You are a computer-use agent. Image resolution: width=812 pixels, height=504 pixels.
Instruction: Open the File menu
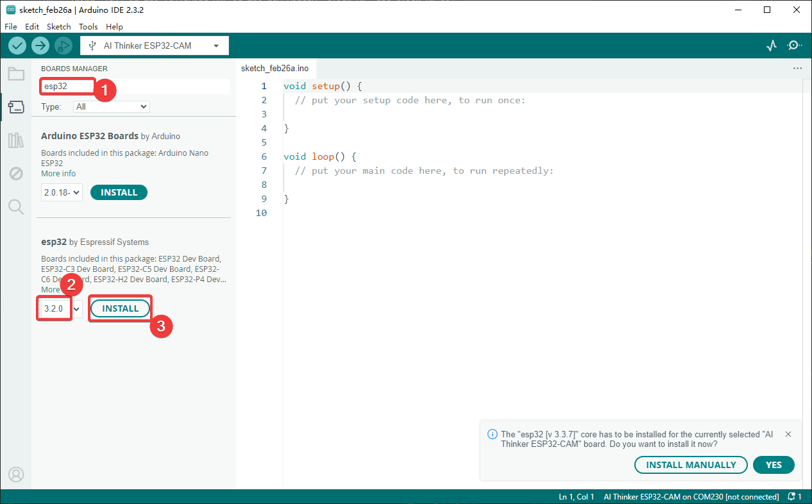[x=11, y=27]
